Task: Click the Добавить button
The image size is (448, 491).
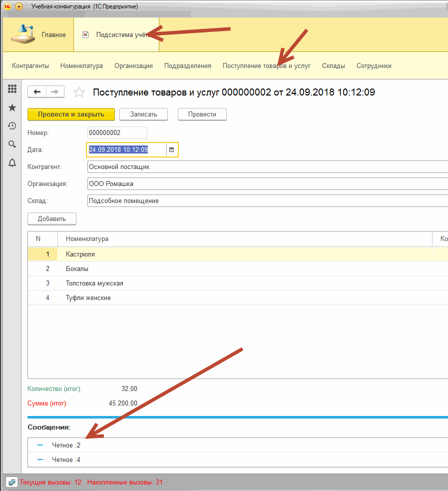Action: [x=51, y=219]
